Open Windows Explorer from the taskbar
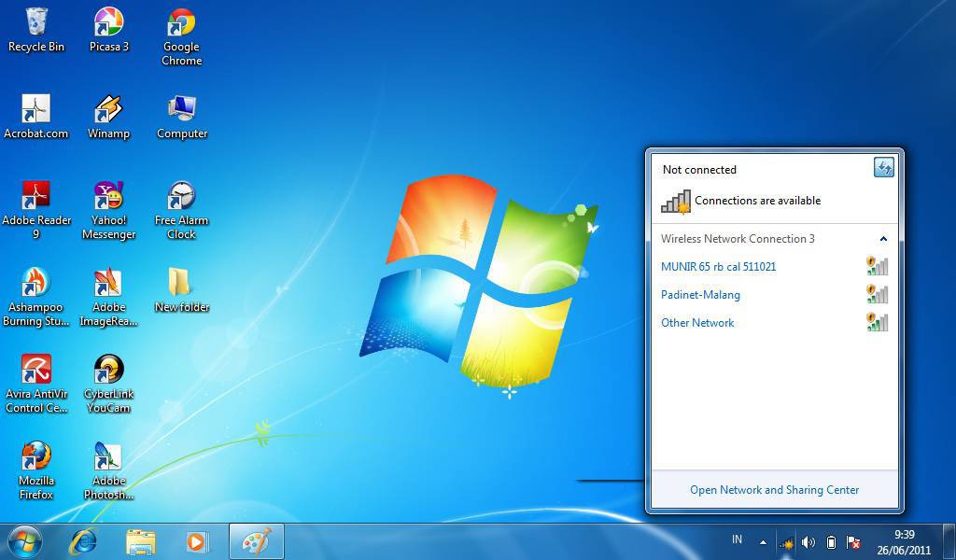This screenshot has width=956, height=560. point(141,541)
